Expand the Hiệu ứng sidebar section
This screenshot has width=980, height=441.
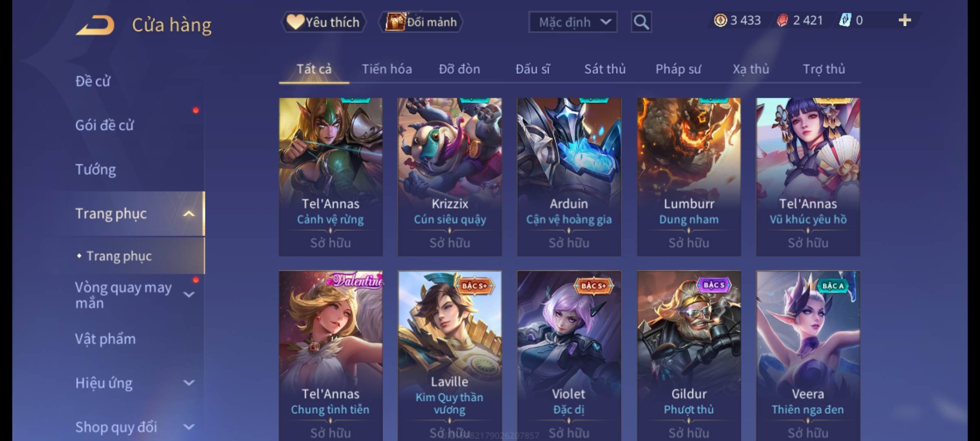point(189,383)
